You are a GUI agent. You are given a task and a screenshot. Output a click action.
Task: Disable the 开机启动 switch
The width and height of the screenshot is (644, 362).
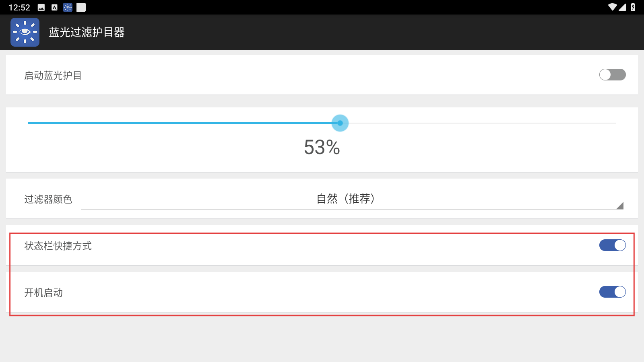tap(612, 292)
